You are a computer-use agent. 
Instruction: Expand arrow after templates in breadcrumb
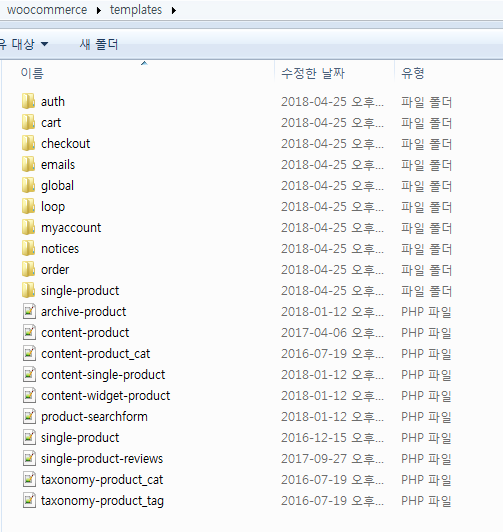pyautogui.click(x=174, y=11)
